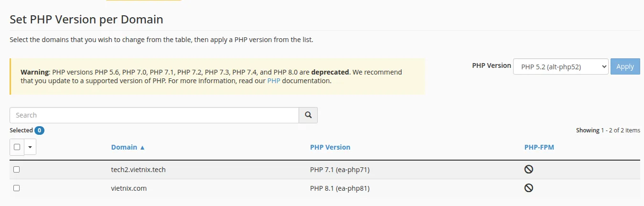Sort the table by the PHP-FPM column
This screenshot has height=206, width=644.
click(x=539, y=147)
